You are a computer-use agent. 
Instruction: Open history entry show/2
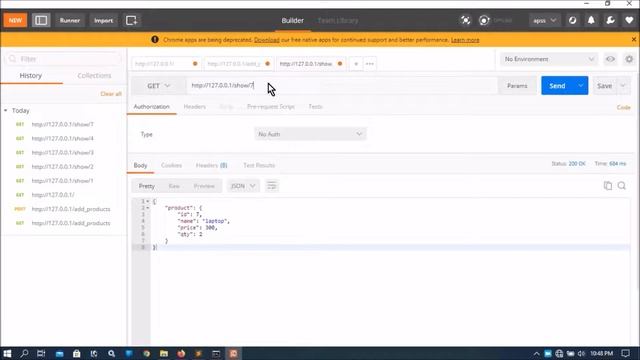pos(63,167)
